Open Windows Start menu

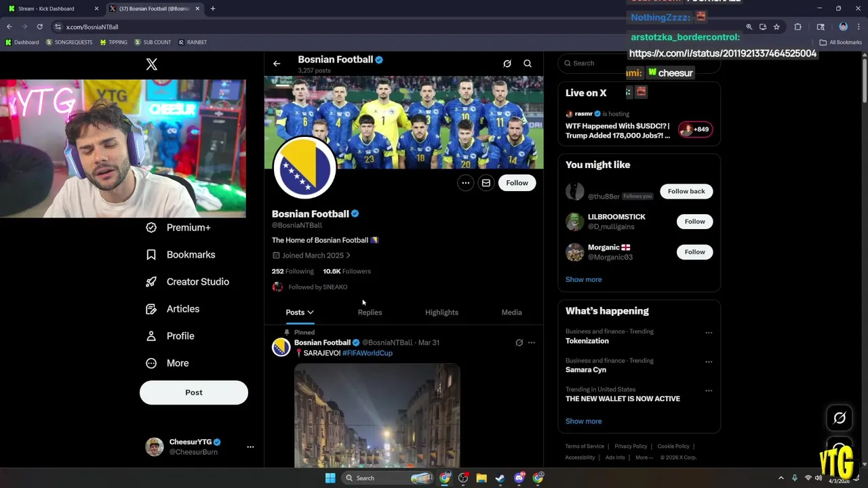(x=330, y=478)
